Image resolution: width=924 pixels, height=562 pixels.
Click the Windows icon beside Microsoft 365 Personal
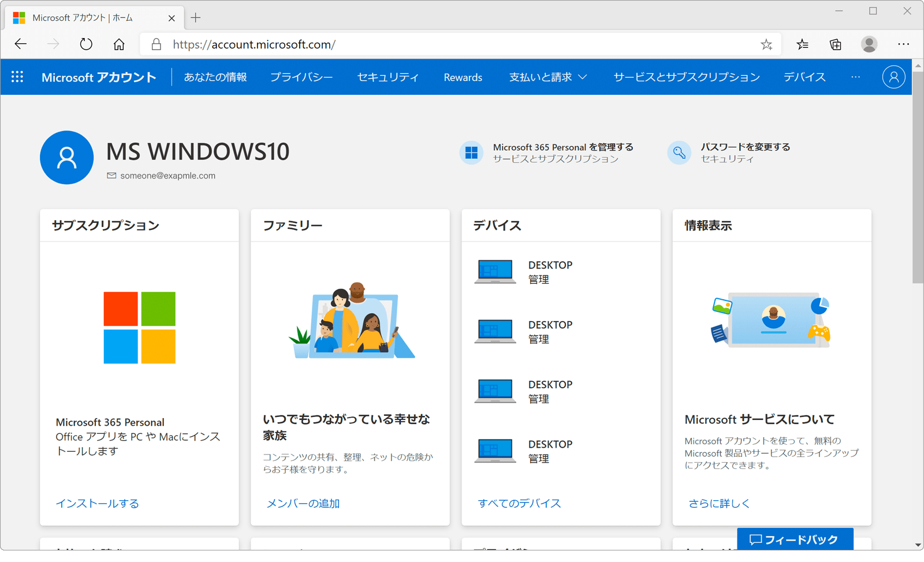coord(472,152)
